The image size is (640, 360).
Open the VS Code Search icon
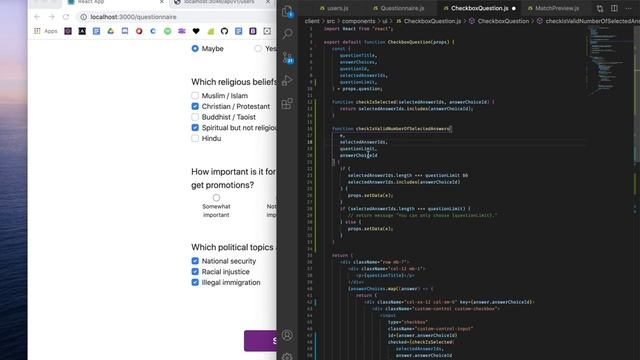tap(287, 33)
